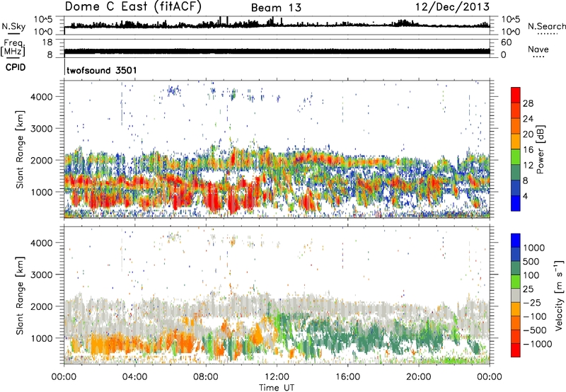Click the 'twofsound 3501' text
This screenshot has height=392, width=566.
click(102, 70)
